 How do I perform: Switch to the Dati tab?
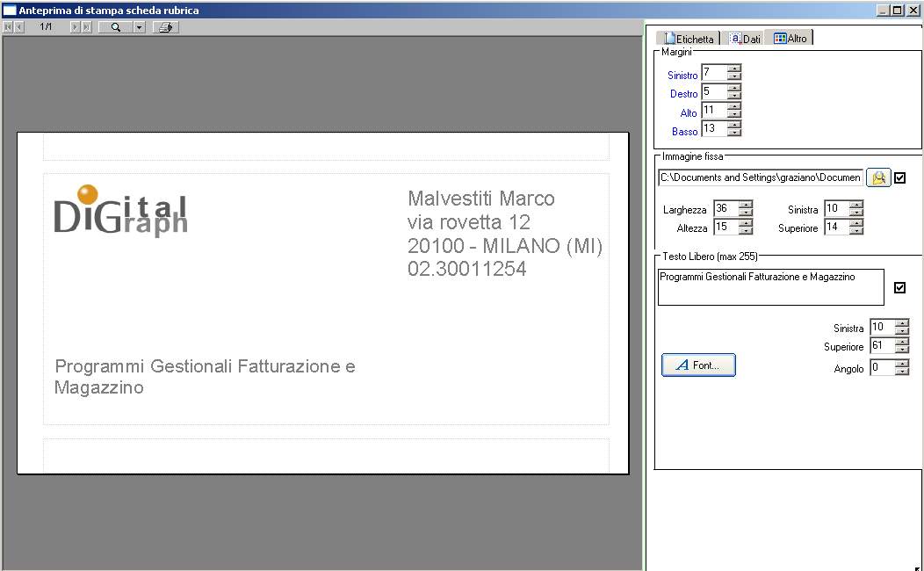click(x=745, y=39)
